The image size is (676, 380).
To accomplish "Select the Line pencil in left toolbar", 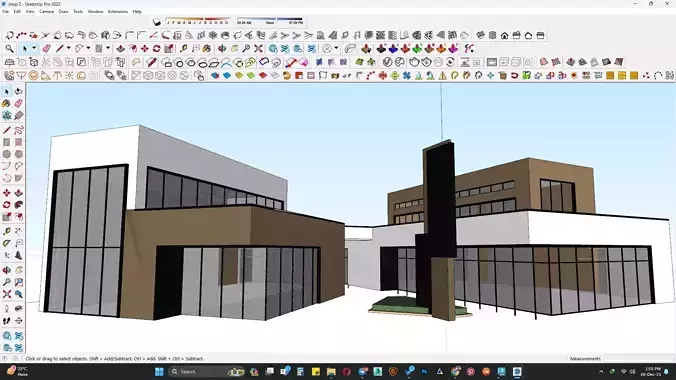I will pos(6,130).
